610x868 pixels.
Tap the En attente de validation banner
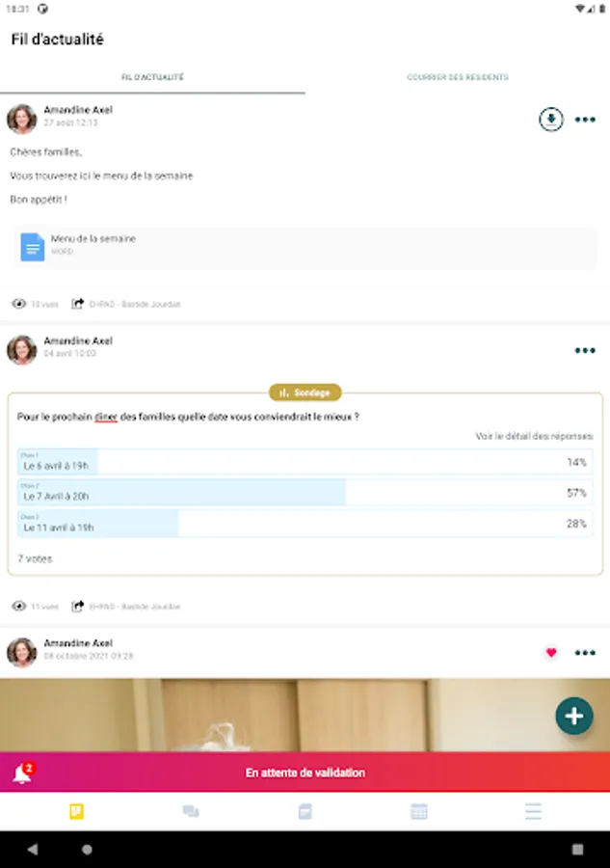coord(305,773)
